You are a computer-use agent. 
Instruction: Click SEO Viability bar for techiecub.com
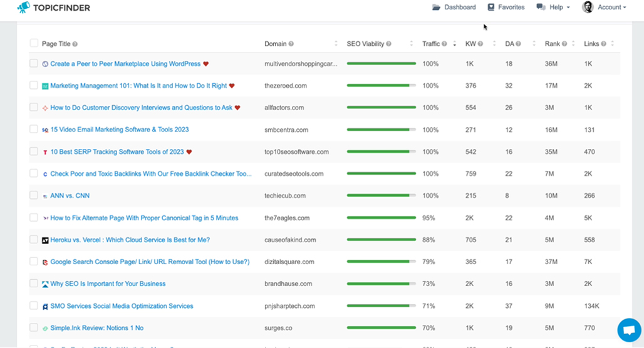(381, 195)
